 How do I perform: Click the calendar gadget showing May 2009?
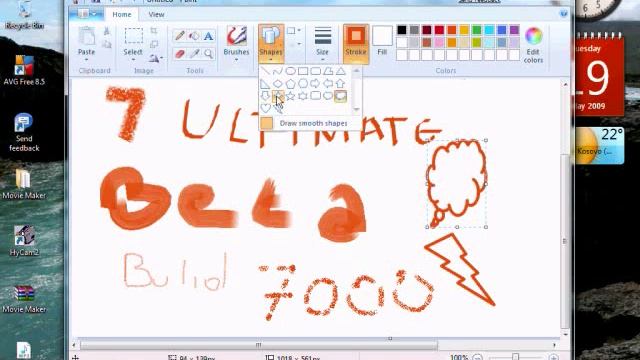tap(599, 75)
